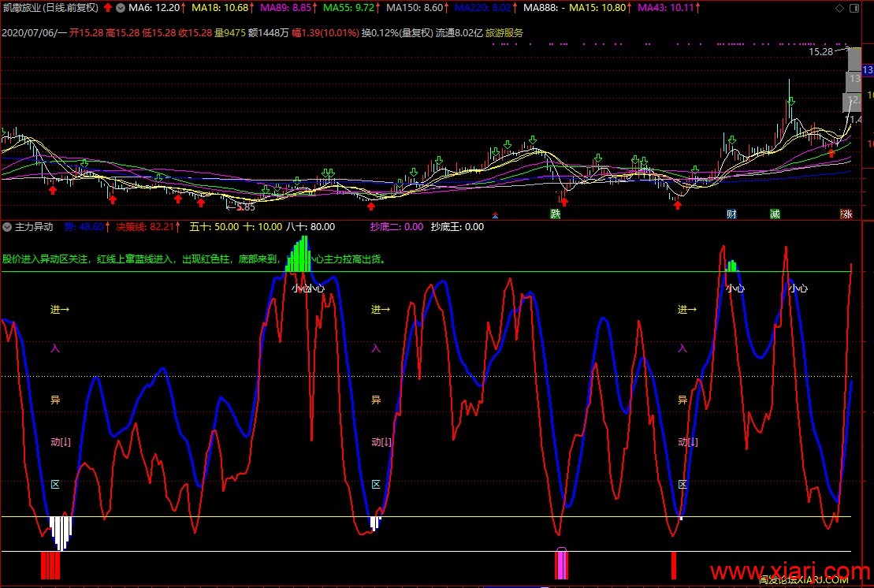Click the 五十: 50.00 value
The image size is (874, 588).
coord(214,227)
